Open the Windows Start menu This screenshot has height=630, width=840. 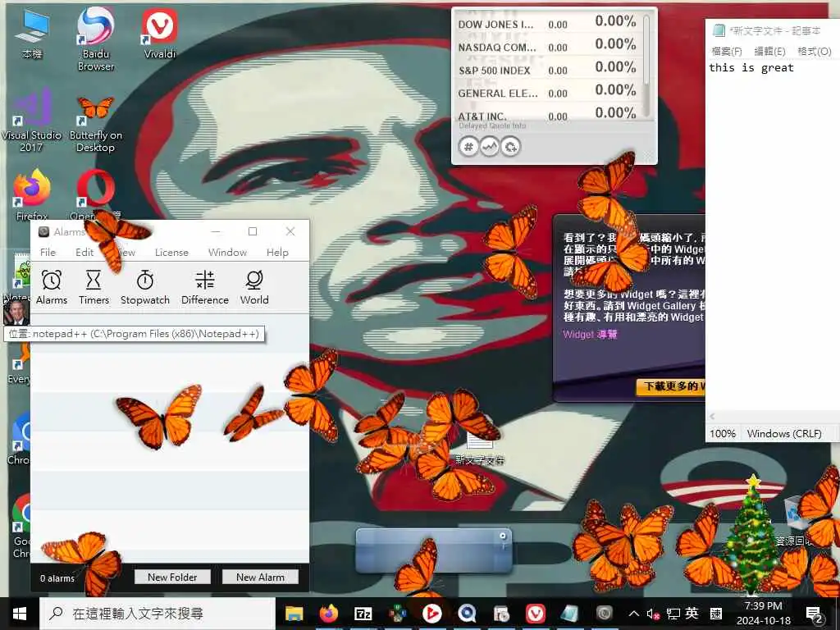(20, 614)
